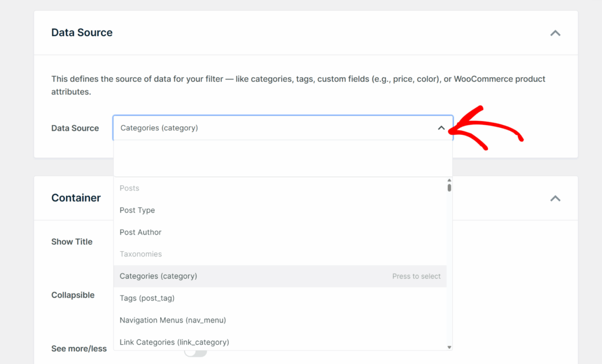Viewport: 602px width, 364px height.
Task: Click the "Collapsible" setting label
Action: [72, 295]
